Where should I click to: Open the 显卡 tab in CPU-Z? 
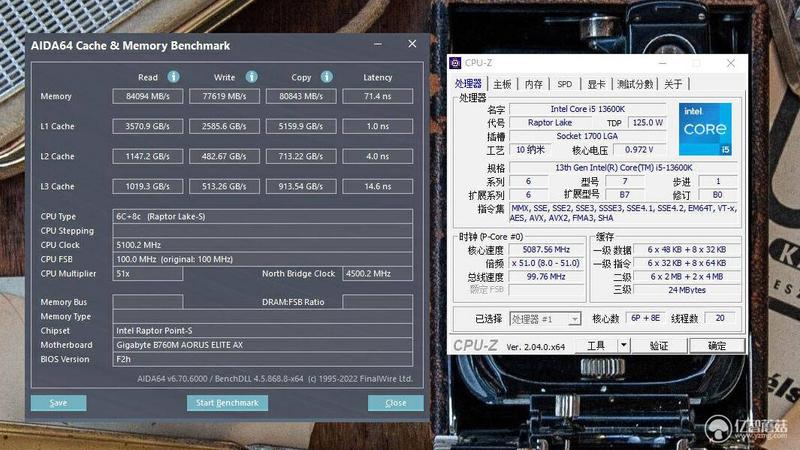coord(596,84)
